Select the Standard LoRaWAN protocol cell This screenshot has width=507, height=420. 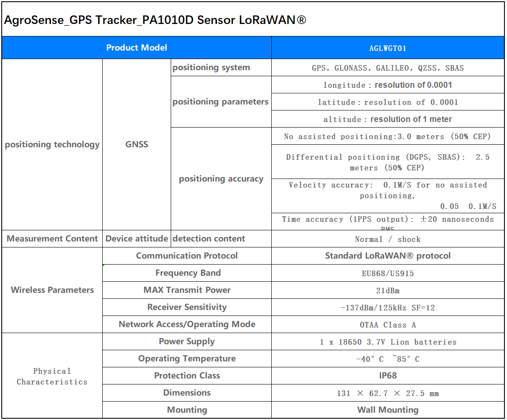(x=388, y=256)
